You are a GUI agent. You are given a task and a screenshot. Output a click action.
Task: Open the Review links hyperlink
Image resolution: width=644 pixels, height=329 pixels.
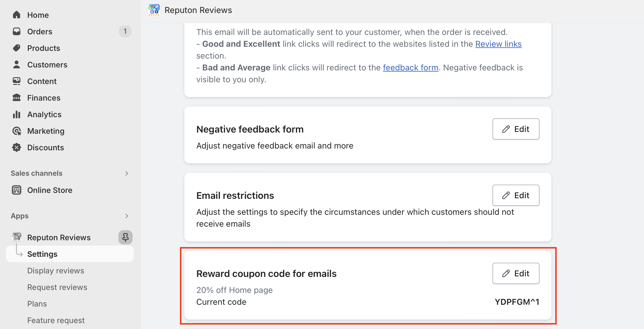[x=498, y=44]
